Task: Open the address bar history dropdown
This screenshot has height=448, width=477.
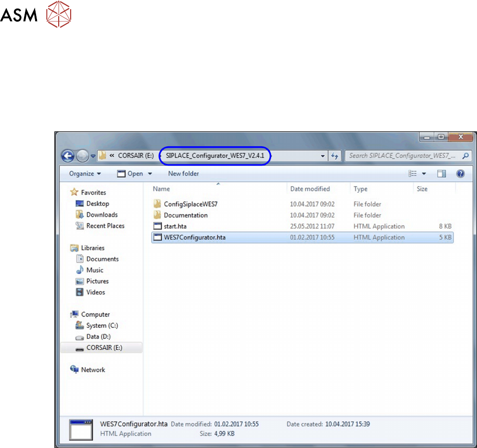Action: (323, 156)
